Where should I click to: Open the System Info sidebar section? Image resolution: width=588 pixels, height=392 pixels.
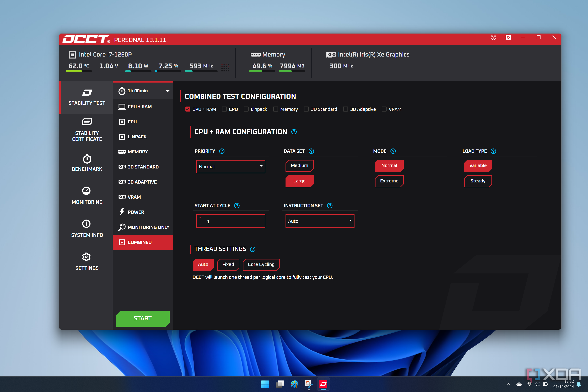pos(87,228)
